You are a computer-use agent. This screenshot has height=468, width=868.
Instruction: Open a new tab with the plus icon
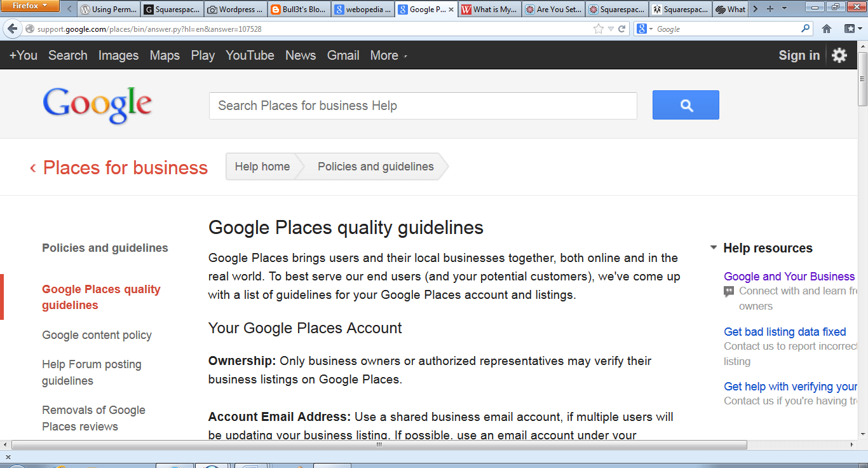click(770, 9)
